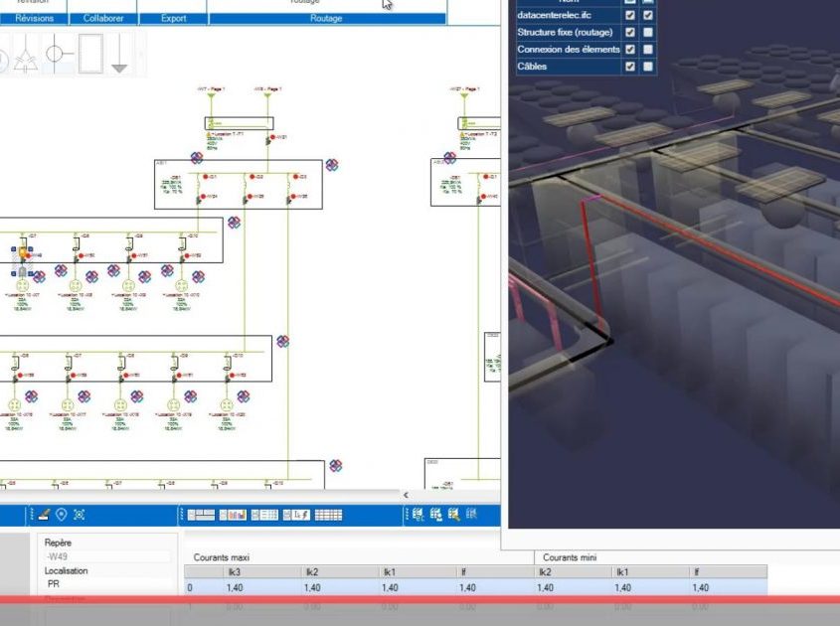
Task: Click the Ik1 header under Courants mini
Action: 650,572
